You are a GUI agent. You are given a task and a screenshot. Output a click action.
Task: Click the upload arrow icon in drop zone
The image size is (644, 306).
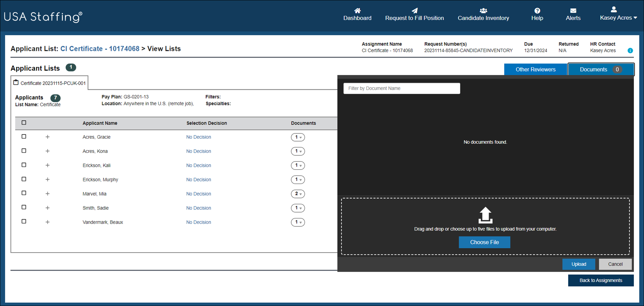pyautogui.click(x=485, y=215)
